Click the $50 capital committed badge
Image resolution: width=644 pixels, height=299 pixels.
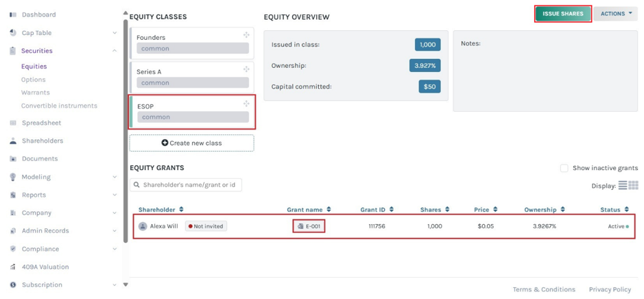tap(429, 86)
